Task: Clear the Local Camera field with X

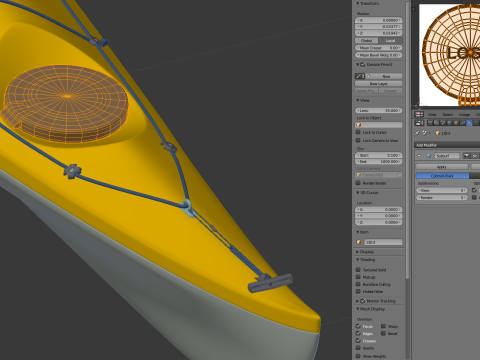Action: point(399,175)
